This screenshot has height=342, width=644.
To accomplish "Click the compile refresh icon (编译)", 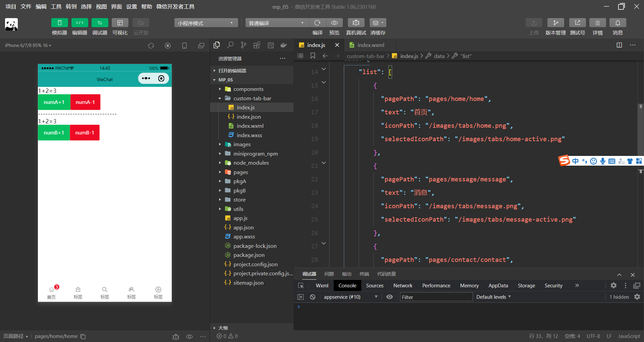I will coord(317,23).
